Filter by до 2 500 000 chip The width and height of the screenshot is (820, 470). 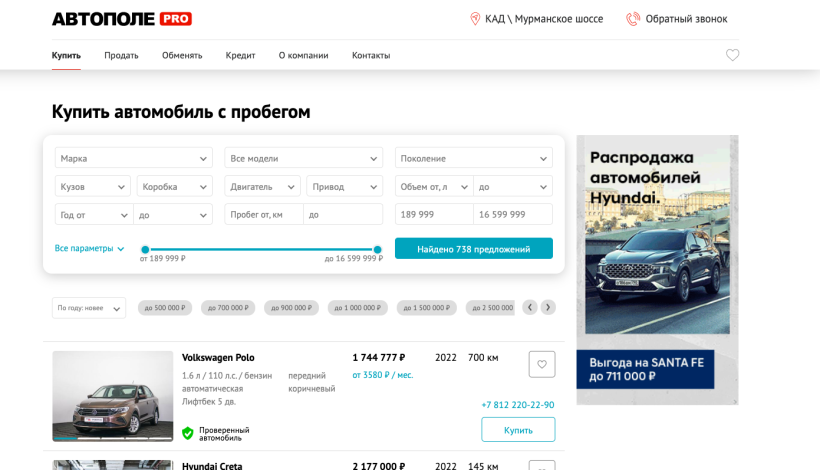[491, 308]
